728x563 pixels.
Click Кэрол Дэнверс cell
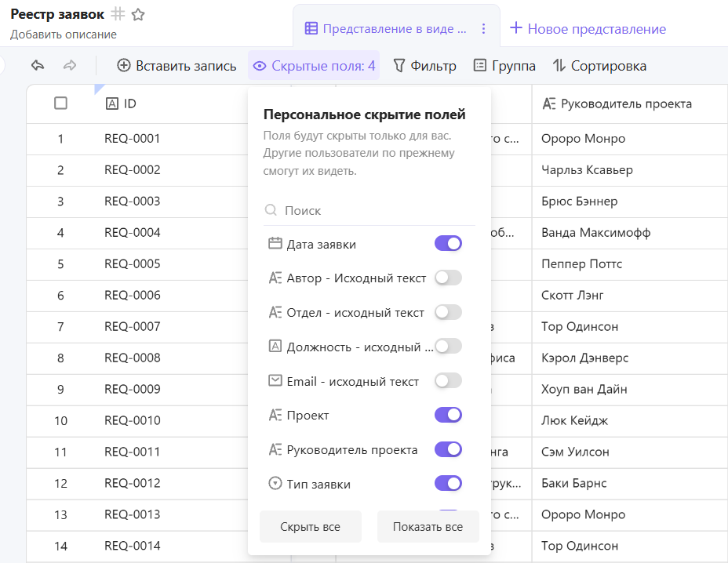[584, 358]
